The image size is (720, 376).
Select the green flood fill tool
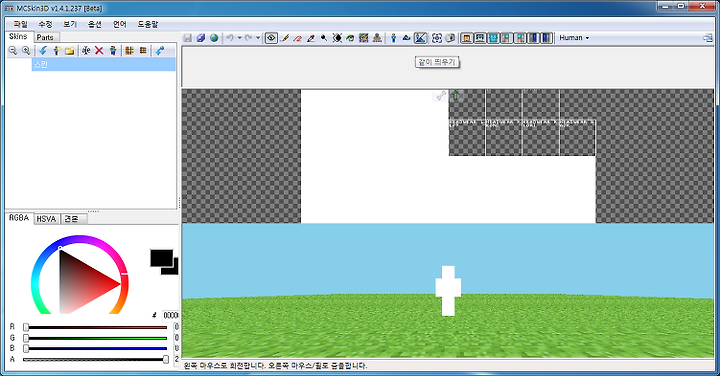[350, 38]
